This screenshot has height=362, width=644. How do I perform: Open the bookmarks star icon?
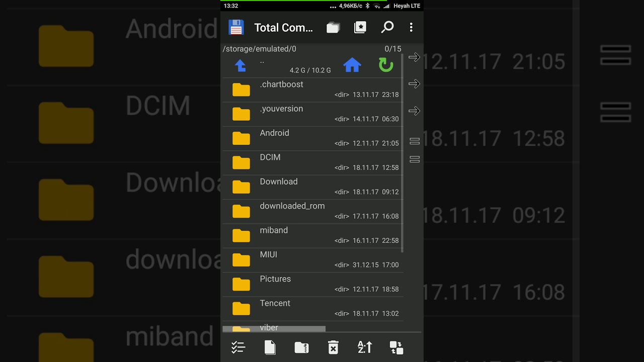[x=360, y=27]
